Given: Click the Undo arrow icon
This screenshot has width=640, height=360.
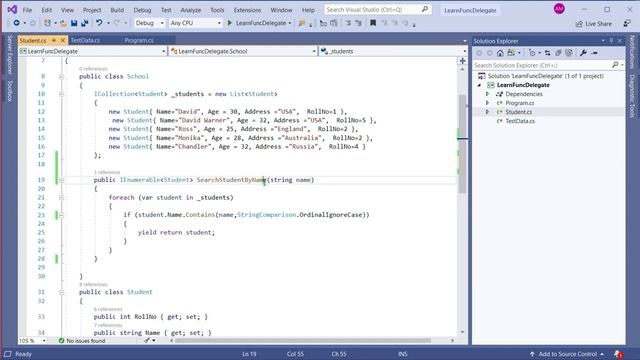Looking at the screenshot, I should [99, 23].
